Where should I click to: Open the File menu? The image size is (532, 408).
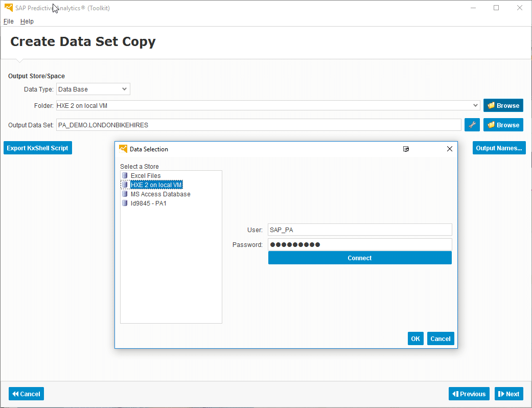pyautogui.click(x=9, y=21)
